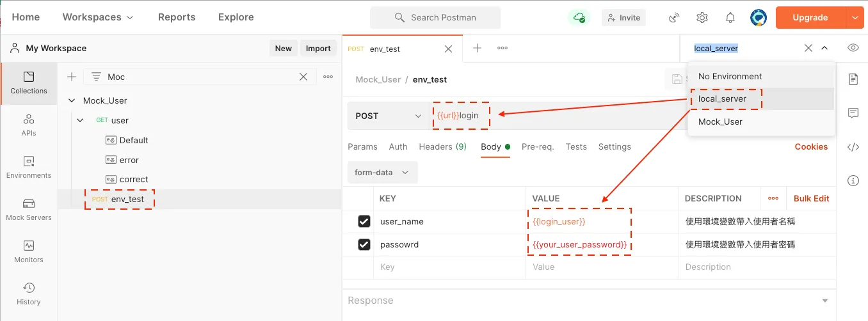Open the Info icon in right sidebar
Screen dimensions: 868x321
853,181
